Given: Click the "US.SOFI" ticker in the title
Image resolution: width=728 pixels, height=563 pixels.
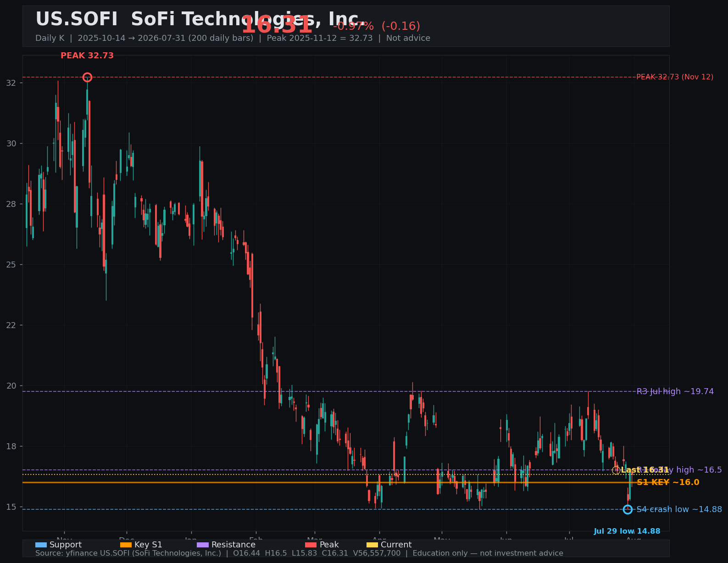Looking at the screenshot, I should 77,19.
